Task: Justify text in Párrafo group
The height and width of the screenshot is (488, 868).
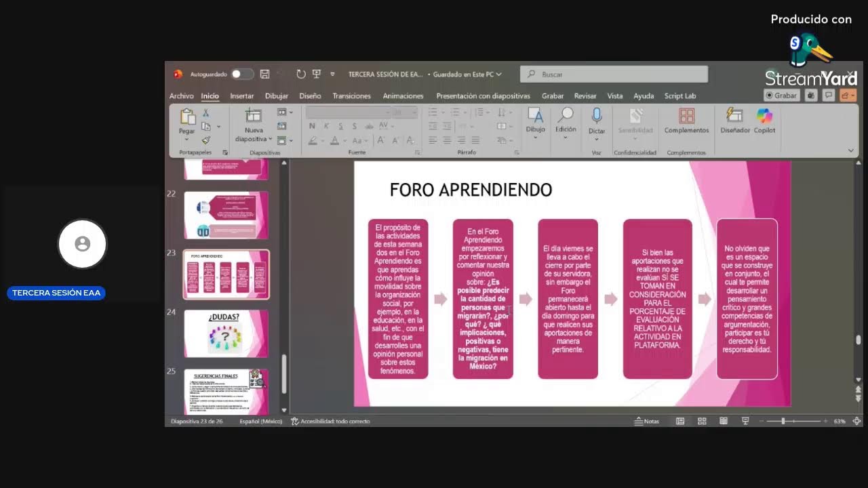Action: click(475, 140)
